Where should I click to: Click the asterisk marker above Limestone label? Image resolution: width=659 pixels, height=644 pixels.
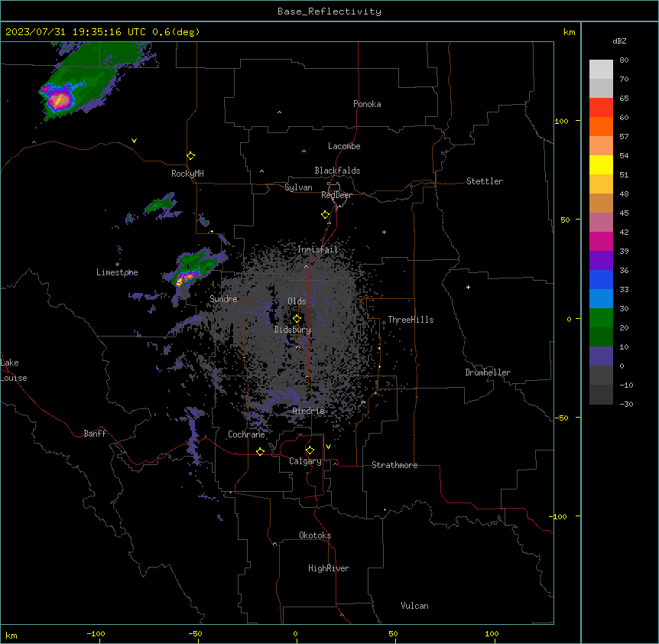117,265
